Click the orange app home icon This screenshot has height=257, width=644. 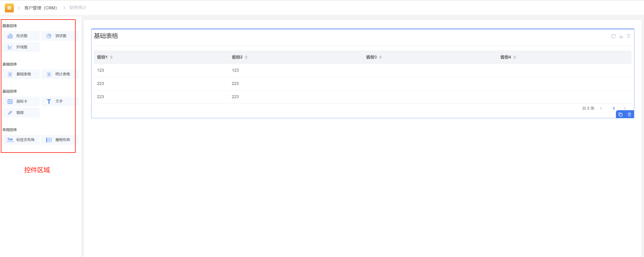(9, 8)
